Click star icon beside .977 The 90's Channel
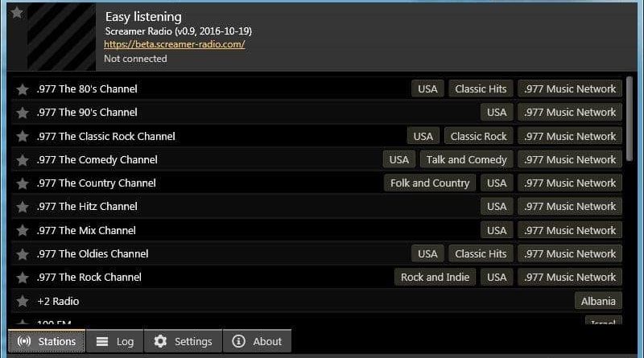 tap(23, 113)
